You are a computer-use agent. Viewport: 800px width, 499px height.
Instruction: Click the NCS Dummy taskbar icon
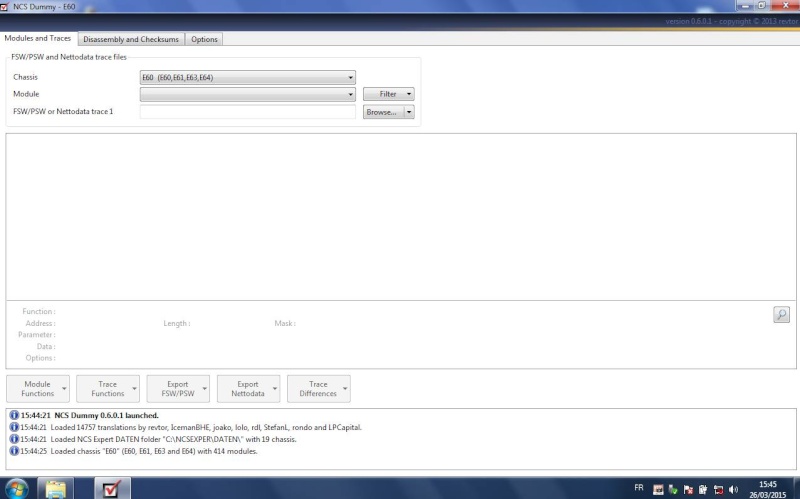click(112, 489)
